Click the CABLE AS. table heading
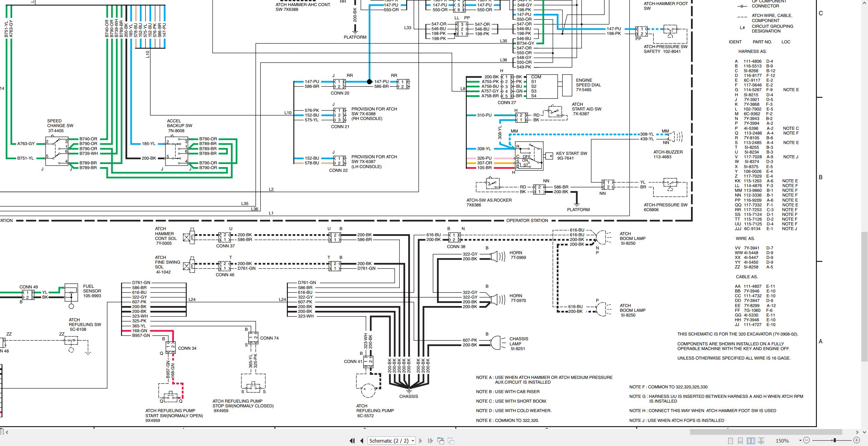The width and height of the screenshot is (868, 446). click(747, 277)
